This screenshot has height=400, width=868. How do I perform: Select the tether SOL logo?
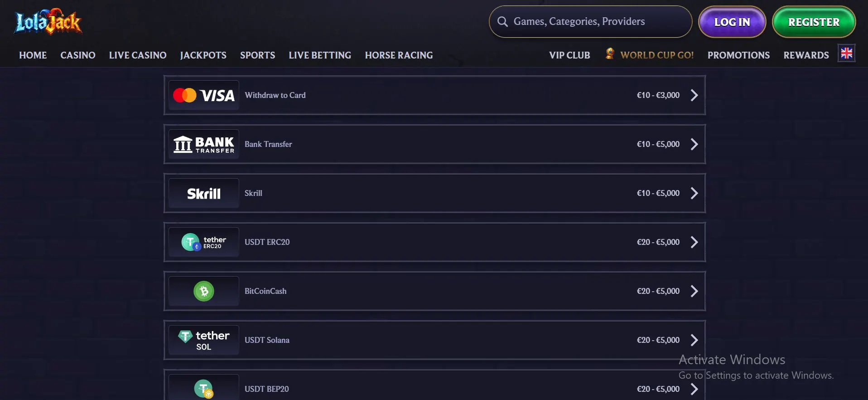pyautogui.click(x=203, y=340)
